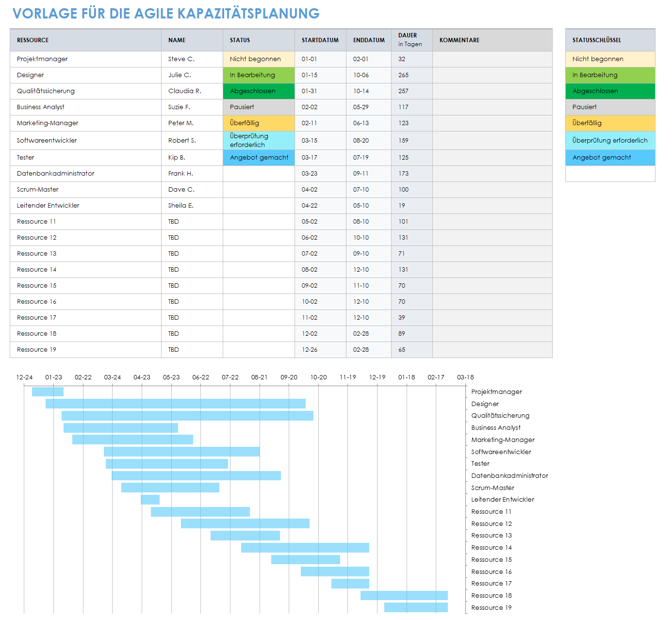The image size is (672, 620).
Task: Select 'Ressource 11' cell in the table
Action: click(85, 222)
